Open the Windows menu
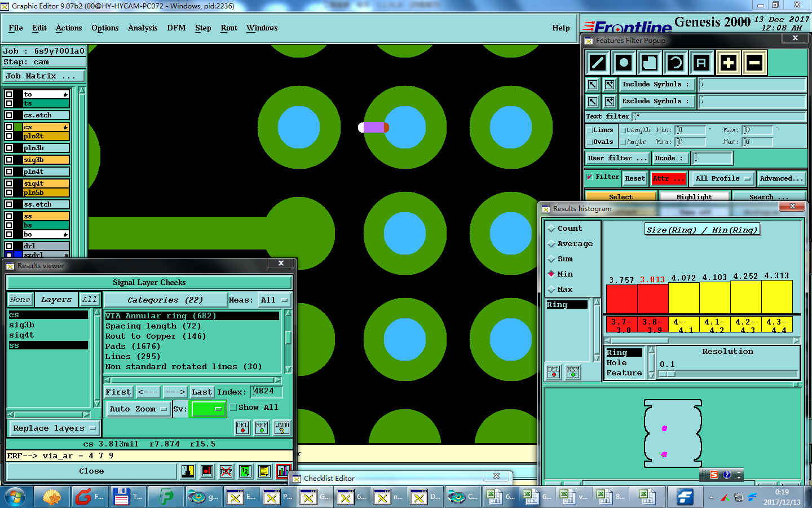This screenshot has width=812, height=508. coord(262,28)
